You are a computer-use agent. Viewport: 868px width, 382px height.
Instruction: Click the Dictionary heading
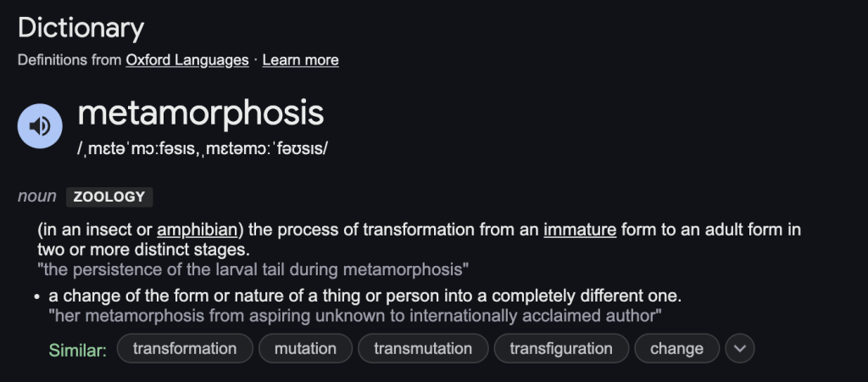coord(81,28)
